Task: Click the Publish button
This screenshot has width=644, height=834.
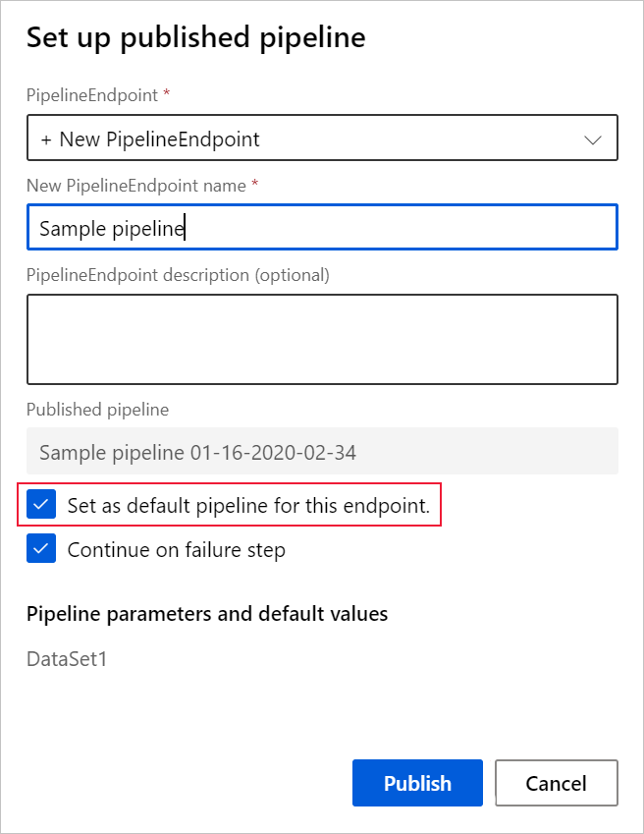Action: click(x=417, y=783)
